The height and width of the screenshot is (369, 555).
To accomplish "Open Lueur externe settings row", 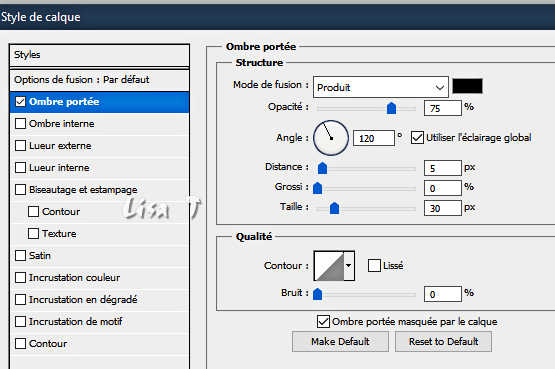I will (99, 146).
